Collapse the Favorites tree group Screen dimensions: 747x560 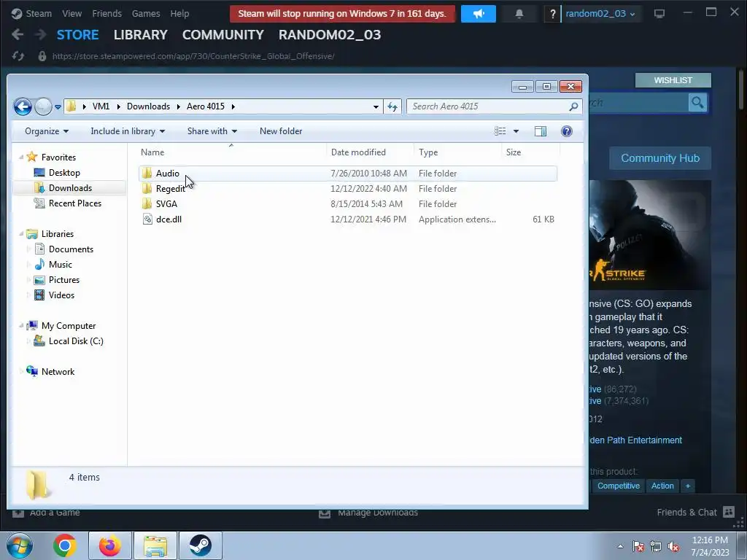(21, 157)
